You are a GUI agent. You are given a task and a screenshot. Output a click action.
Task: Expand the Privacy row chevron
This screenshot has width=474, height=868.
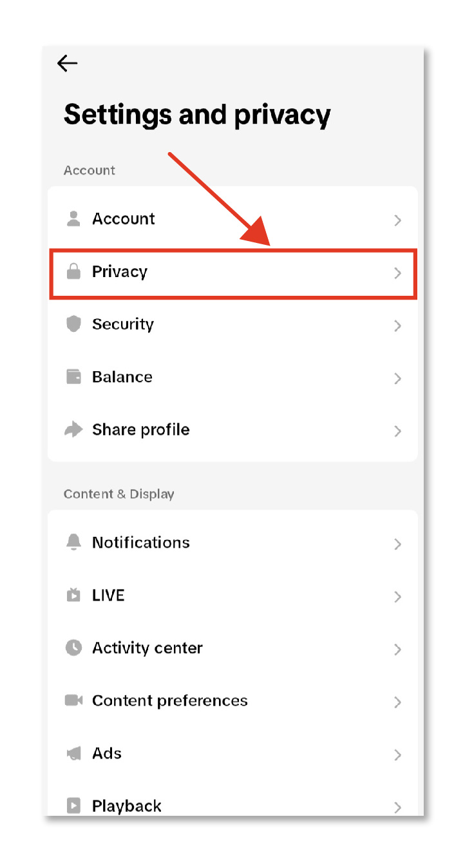coord(397,273)
